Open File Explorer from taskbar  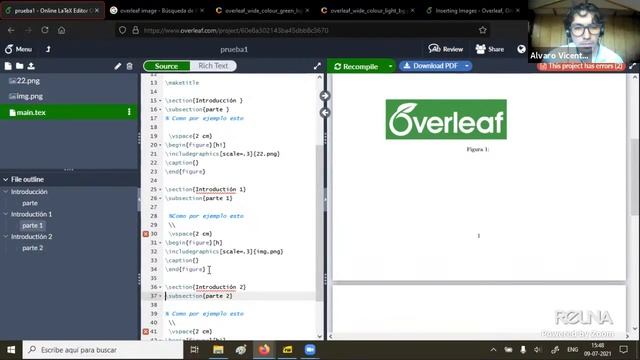point(218,350)
